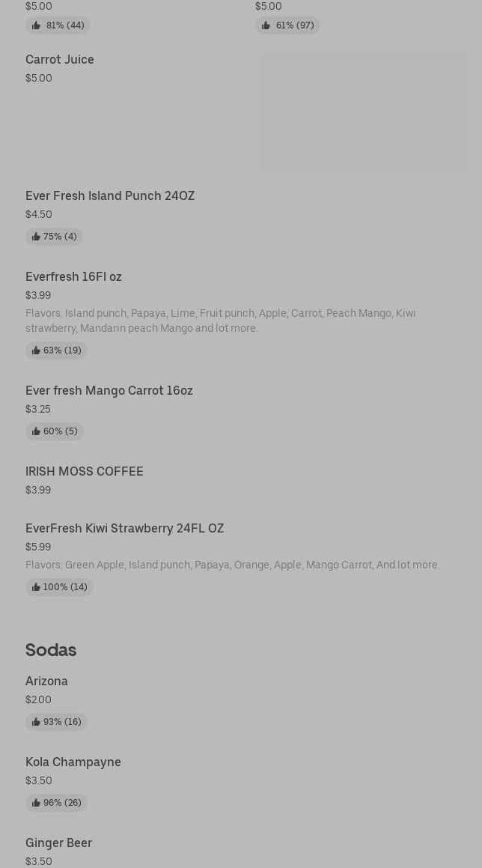Image resolution: width=482 pixels, height=868 pixels.
Task: Open the IRISH MOSS COFFEE item
Action: pos(85,472)
